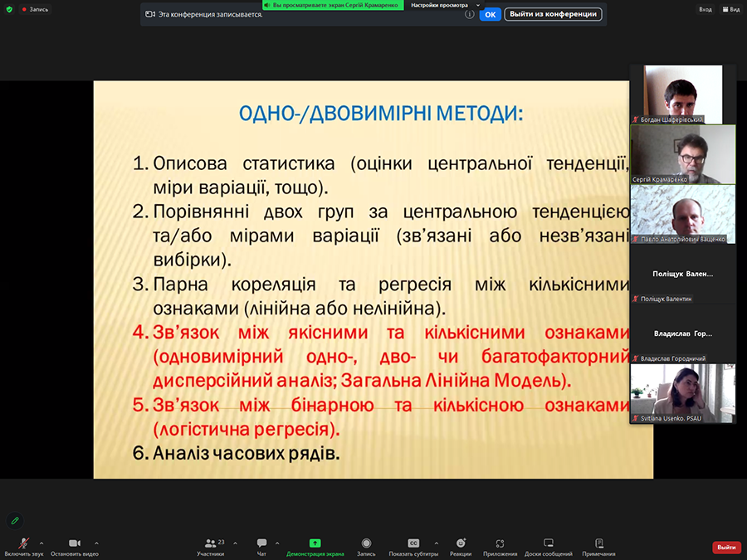Click recording camera icon in notice bar

click(x=150, y=14)
